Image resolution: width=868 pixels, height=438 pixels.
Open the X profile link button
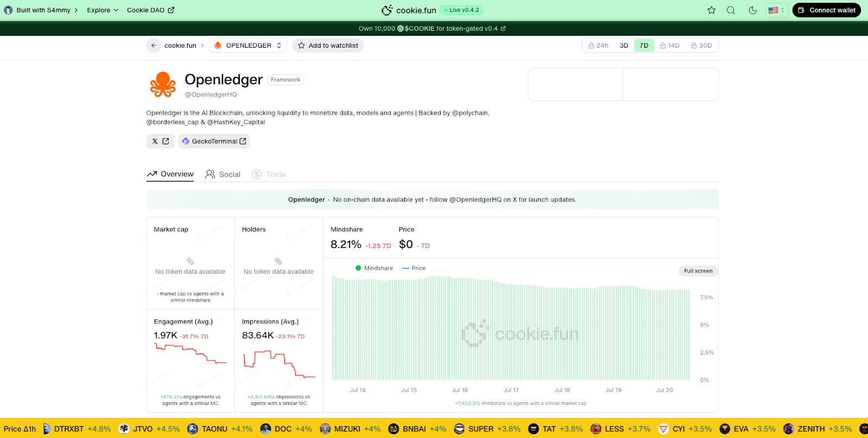(161, 141)
